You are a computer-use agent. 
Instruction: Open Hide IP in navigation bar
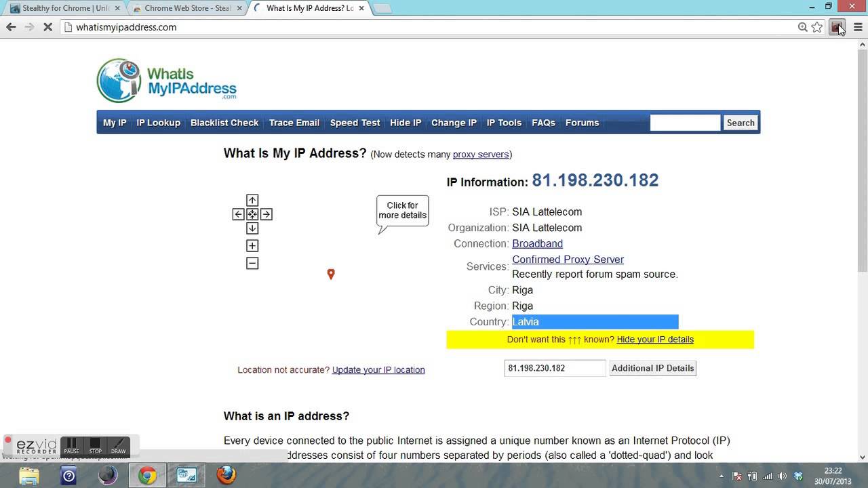(x=406, y=123)
